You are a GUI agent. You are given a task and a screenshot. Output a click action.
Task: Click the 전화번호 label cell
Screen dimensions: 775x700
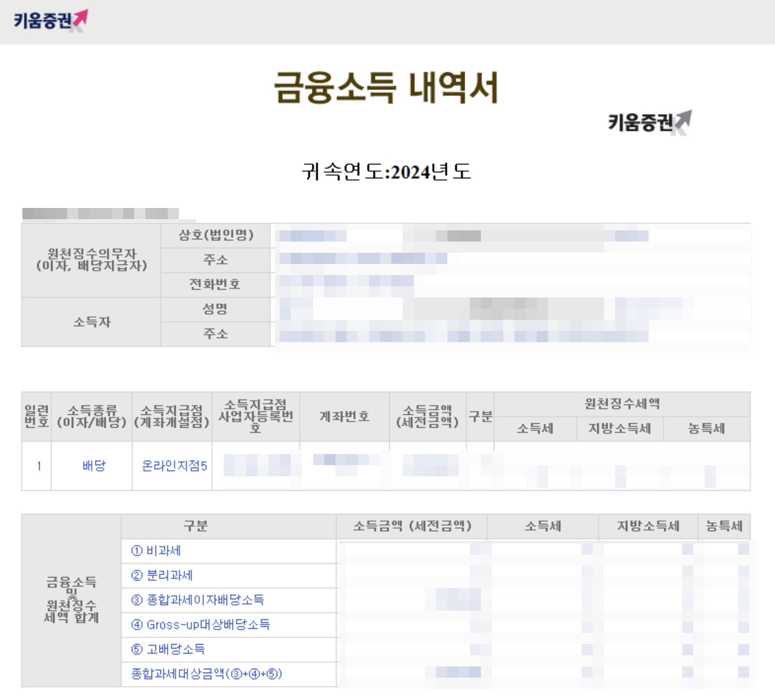pyautogui.click(x=216, y=285)
